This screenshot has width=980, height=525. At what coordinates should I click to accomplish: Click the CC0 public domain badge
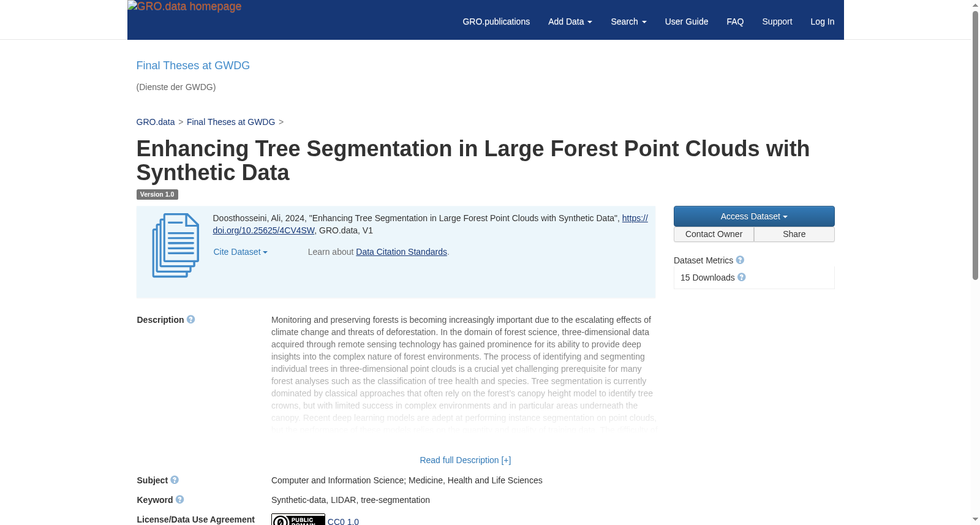298,519
